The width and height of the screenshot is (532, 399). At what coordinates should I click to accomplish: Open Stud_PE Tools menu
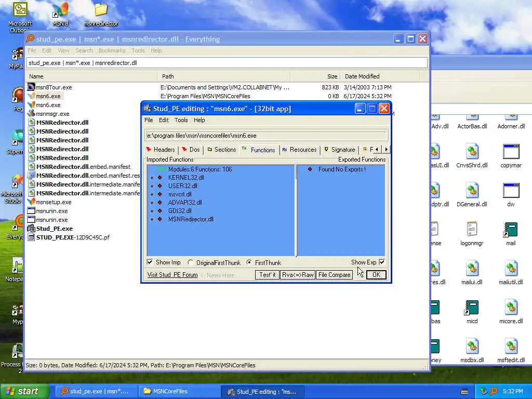click(181, 120)
